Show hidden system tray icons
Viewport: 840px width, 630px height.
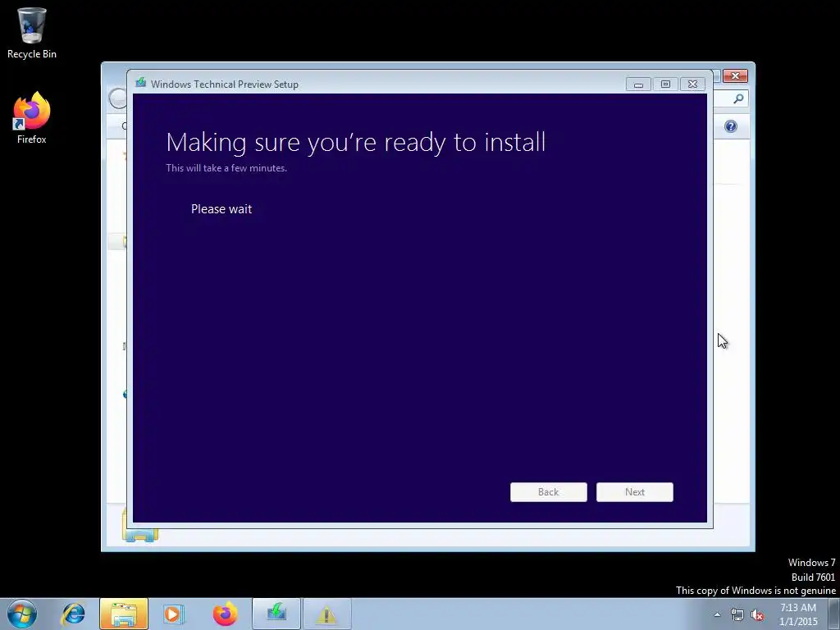(x=717, y=614)
